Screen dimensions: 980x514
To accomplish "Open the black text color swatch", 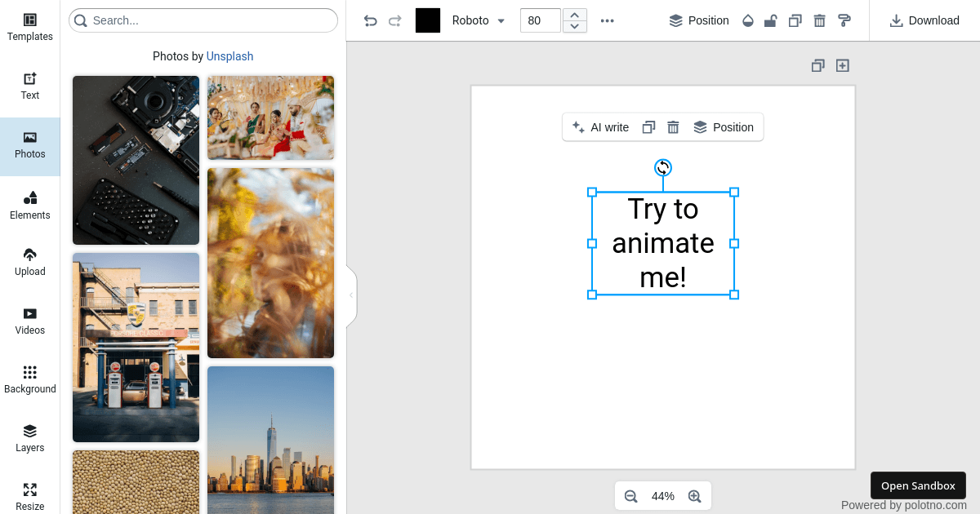I will (x=428, y=20).
